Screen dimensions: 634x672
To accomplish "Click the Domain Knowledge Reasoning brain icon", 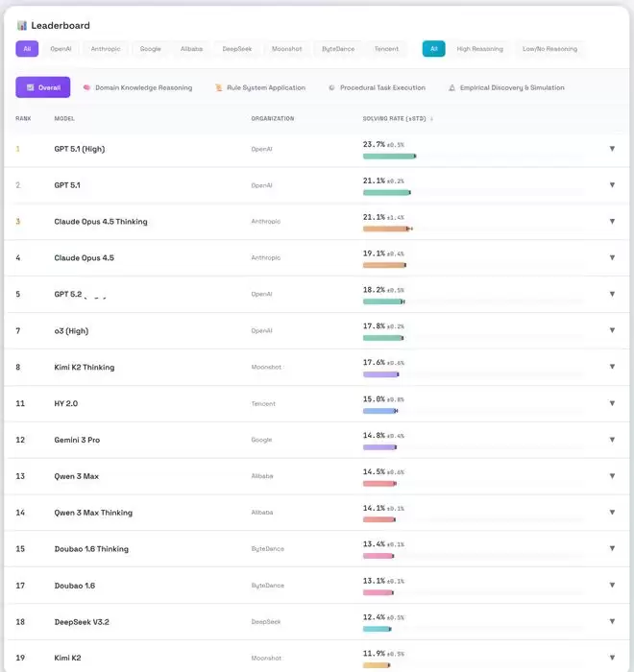I will click(86, 87).
